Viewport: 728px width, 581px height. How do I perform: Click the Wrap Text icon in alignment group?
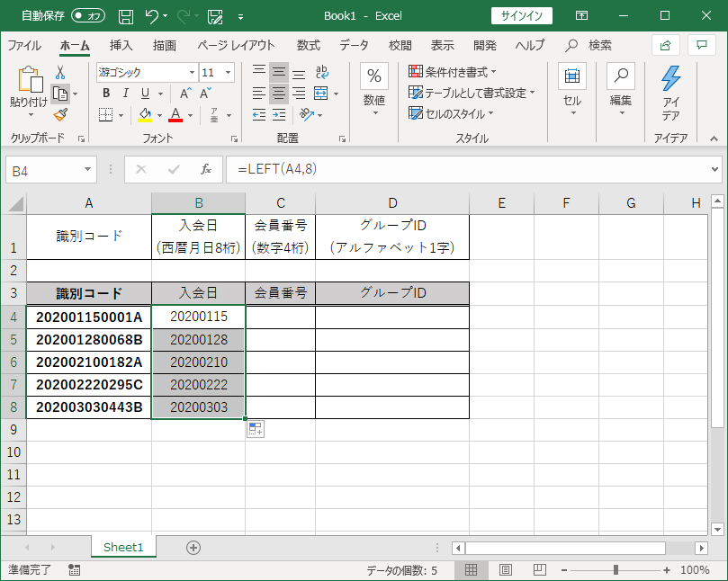[322, 73]
